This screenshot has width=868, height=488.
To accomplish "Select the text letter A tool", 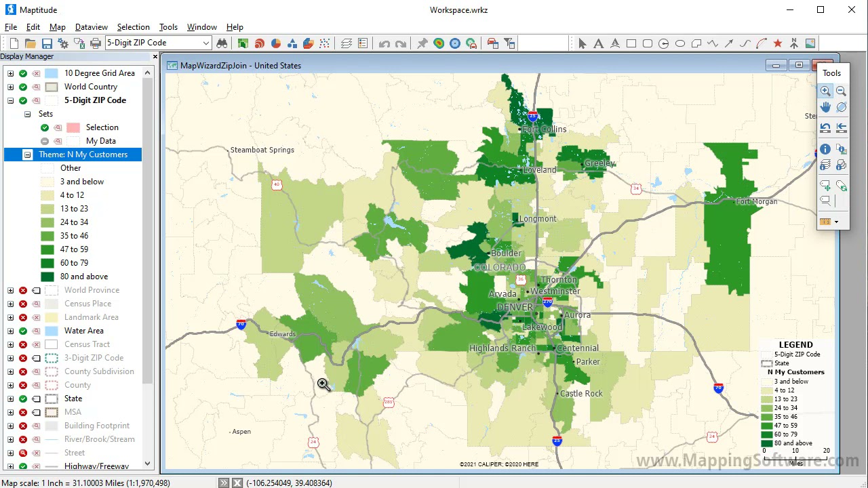I will tap(599, 43).
